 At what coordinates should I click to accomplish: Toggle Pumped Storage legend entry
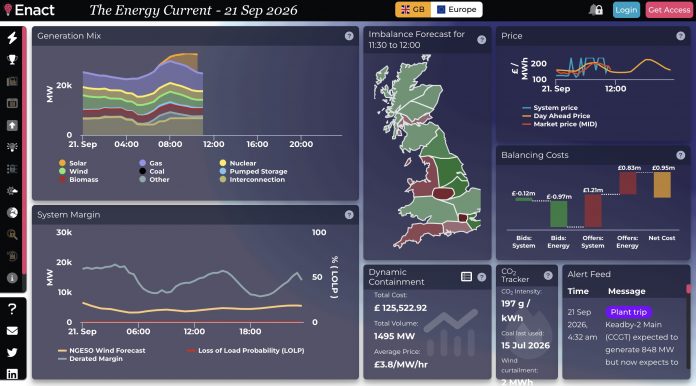[253, 171]
